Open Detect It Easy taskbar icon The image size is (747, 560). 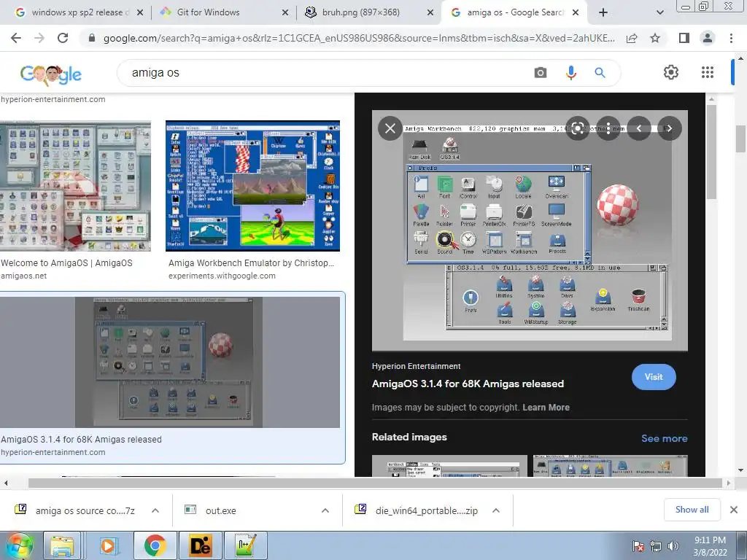click(x=200, y=545)
